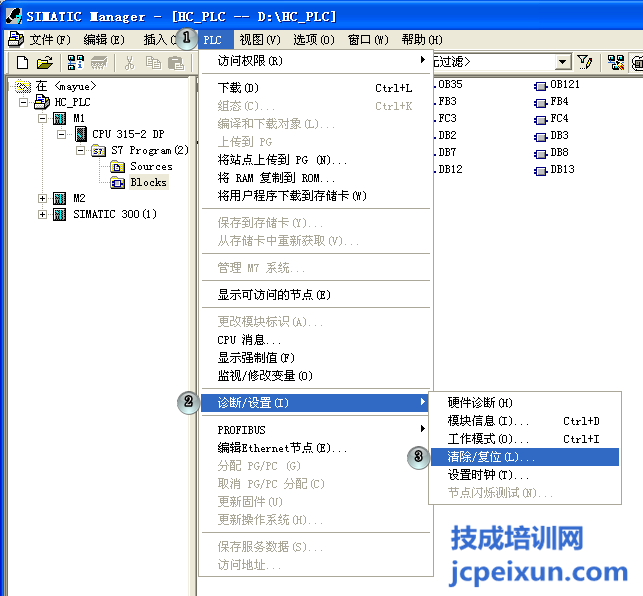Select 工作模式(O)... menu entry
This screenshot has width=643, height=596.
(488, 439)
